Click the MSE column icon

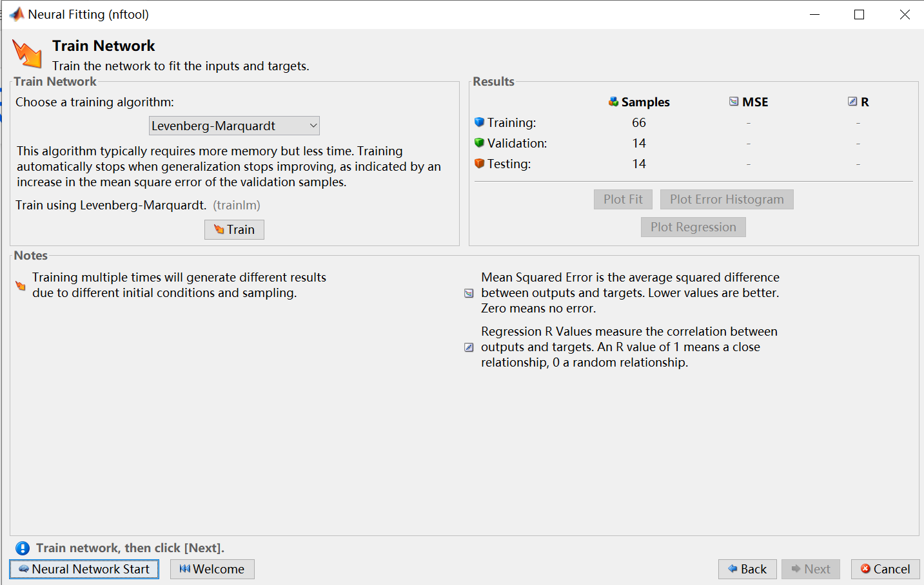pos(734,102)
